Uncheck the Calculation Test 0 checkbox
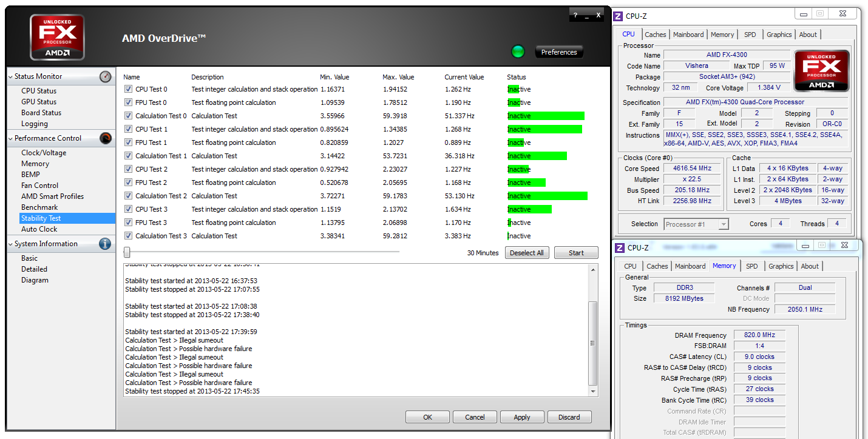The width and height of the screenshot is (868, 439). [x=128, y=116]
